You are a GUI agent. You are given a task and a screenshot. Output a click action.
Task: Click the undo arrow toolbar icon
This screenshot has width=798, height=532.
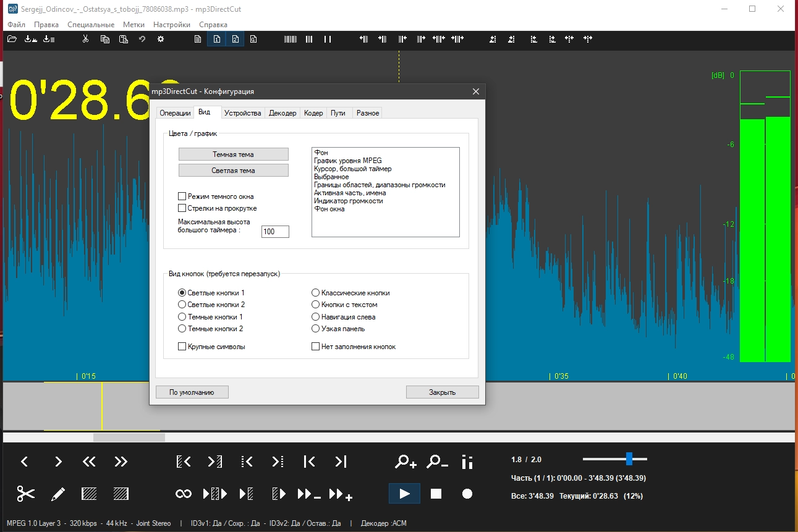pos(142,39)
